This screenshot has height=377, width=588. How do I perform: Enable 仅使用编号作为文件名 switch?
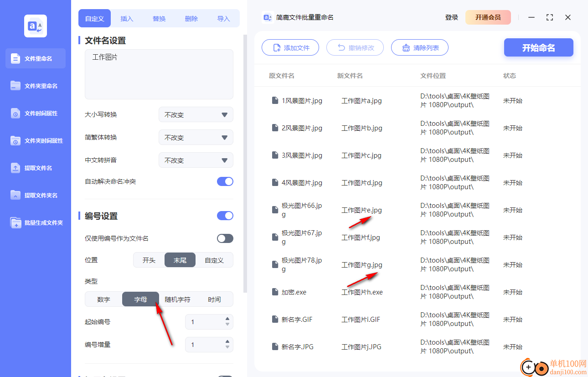tap(225, 238)
